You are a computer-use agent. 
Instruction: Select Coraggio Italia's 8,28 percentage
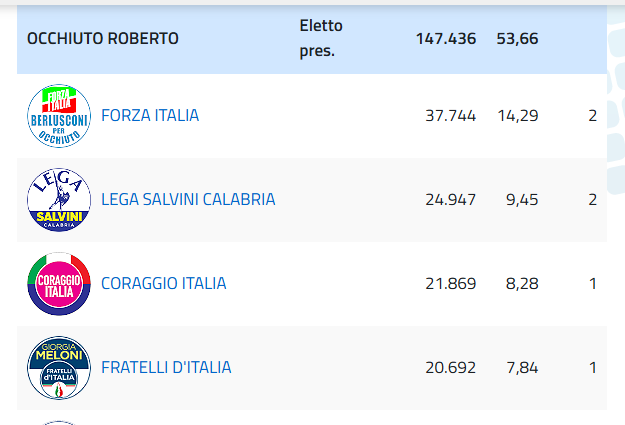click(x=522, y=283)
